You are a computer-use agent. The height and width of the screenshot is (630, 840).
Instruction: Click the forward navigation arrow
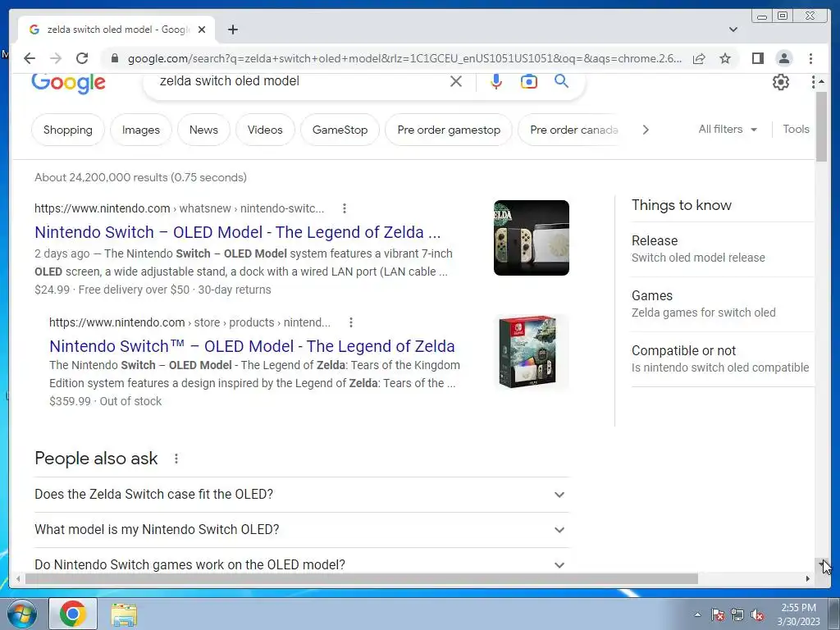click(56, 58)
